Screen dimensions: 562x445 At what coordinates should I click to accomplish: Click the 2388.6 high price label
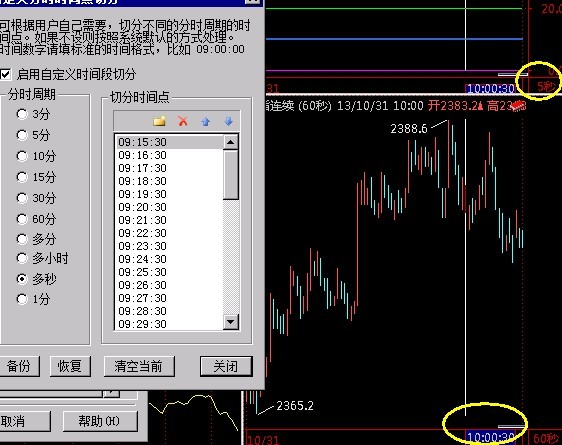(x=409, y=128)
